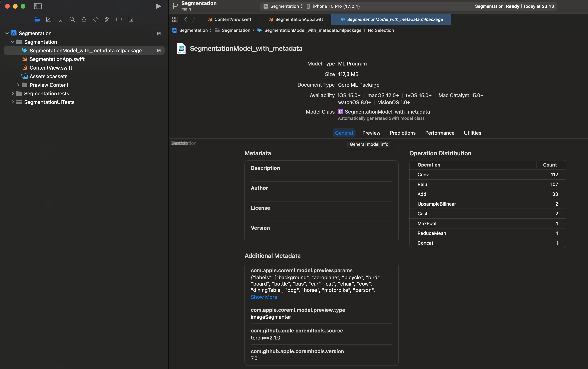Expand the SegmentationTests folder

tap(13, 93)
